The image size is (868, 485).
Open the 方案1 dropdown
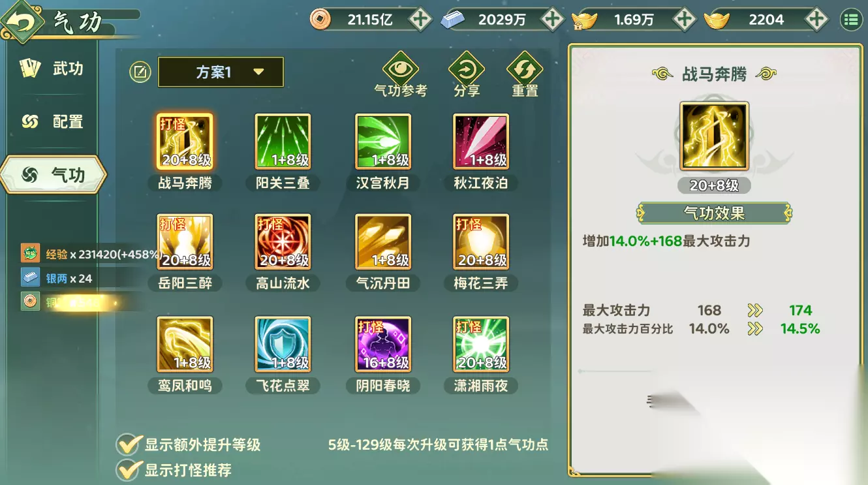point(221,72)
